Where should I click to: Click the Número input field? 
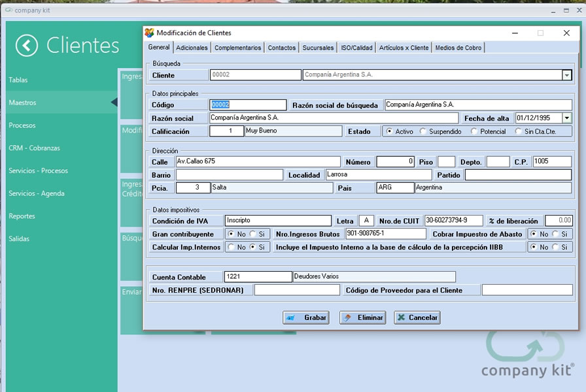click(396, 161)
